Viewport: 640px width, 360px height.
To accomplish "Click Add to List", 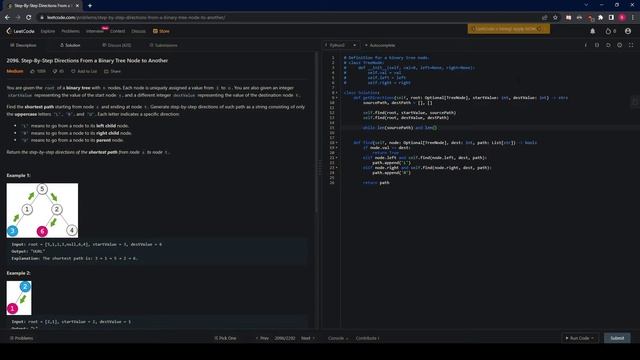I will (x=84, y=71).
